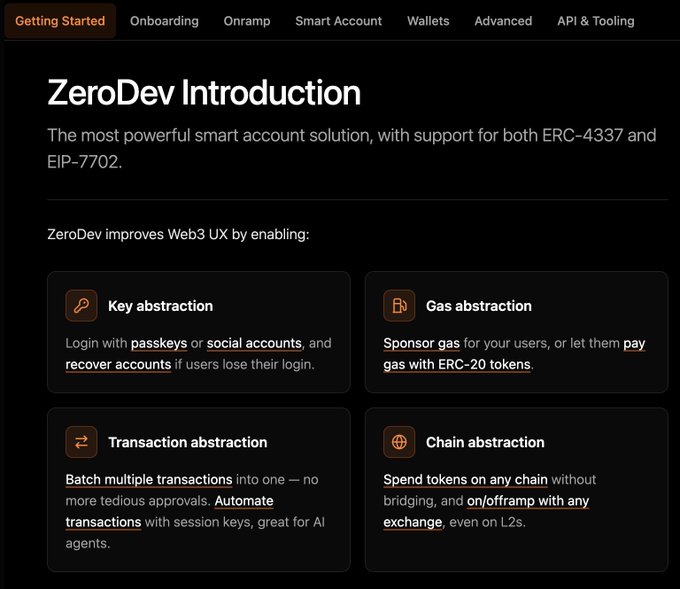The width and height of the screenshot is (680, 589).
Task: Select the Smart Account tab
Action: (x=339, y=21)
